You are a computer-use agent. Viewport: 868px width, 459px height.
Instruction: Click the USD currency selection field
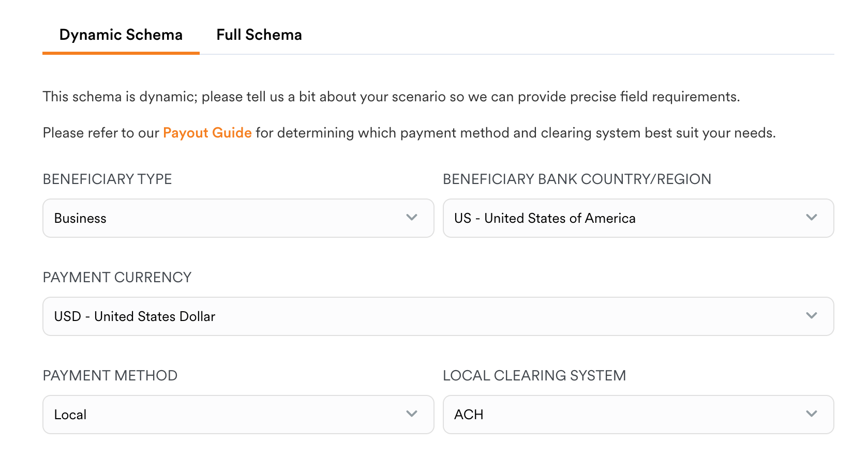click(438, 316)
